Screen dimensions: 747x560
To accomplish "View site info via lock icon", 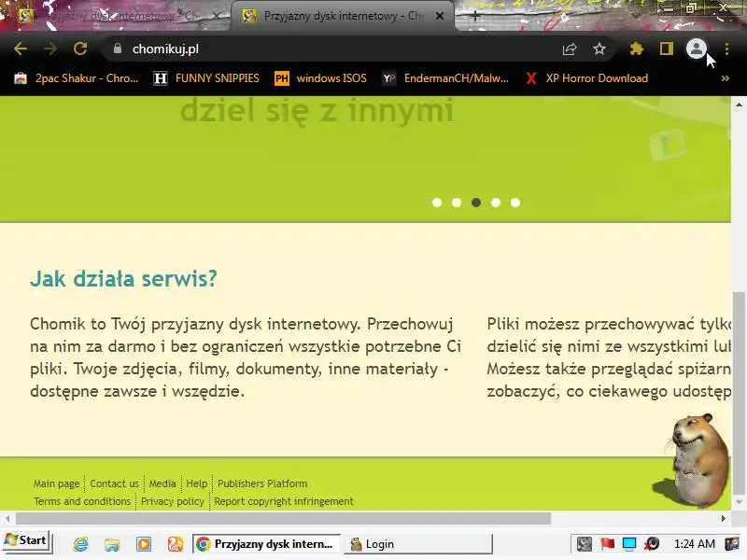I will 118,49.
